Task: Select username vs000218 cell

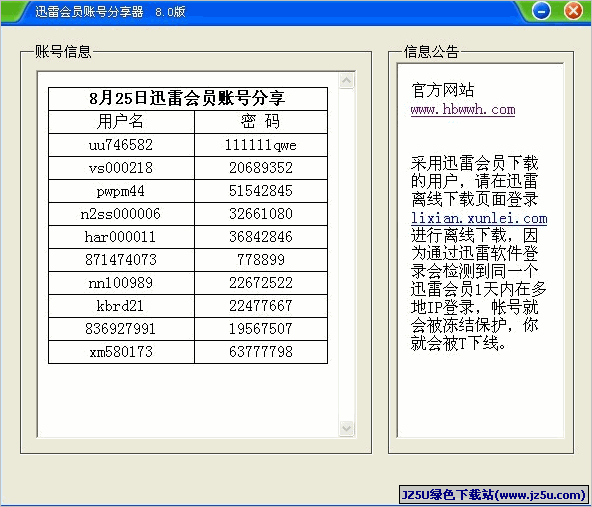Action: pos(121,168)
